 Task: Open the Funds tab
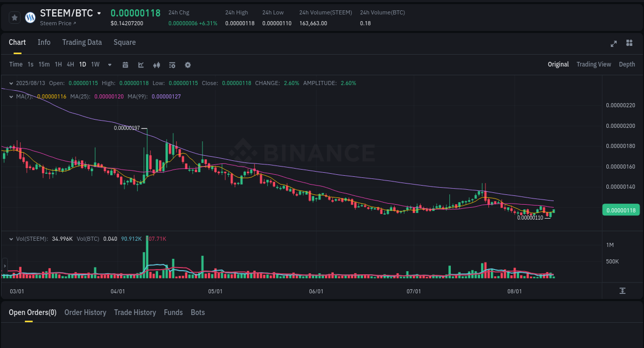tap(173, 312)
